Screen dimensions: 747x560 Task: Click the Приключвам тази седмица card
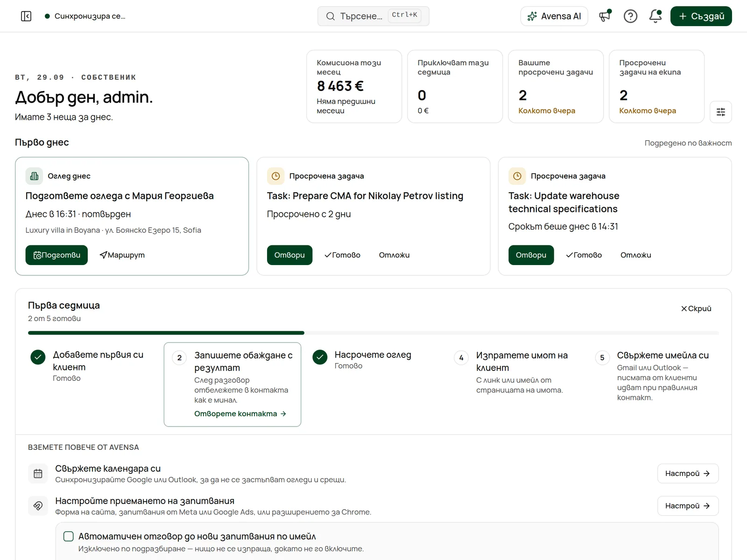(x=455, y=86)
